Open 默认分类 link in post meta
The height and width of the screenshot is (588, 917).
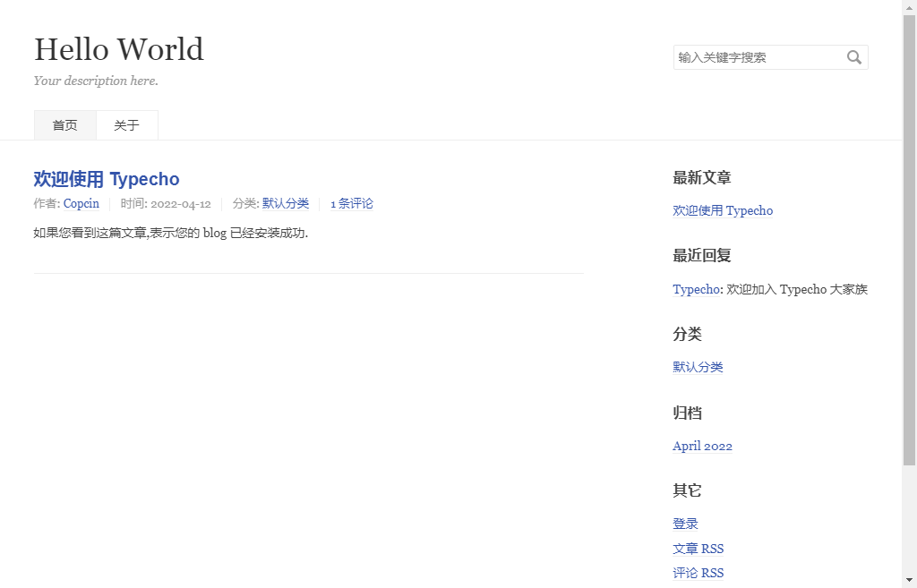coord(286,203)
